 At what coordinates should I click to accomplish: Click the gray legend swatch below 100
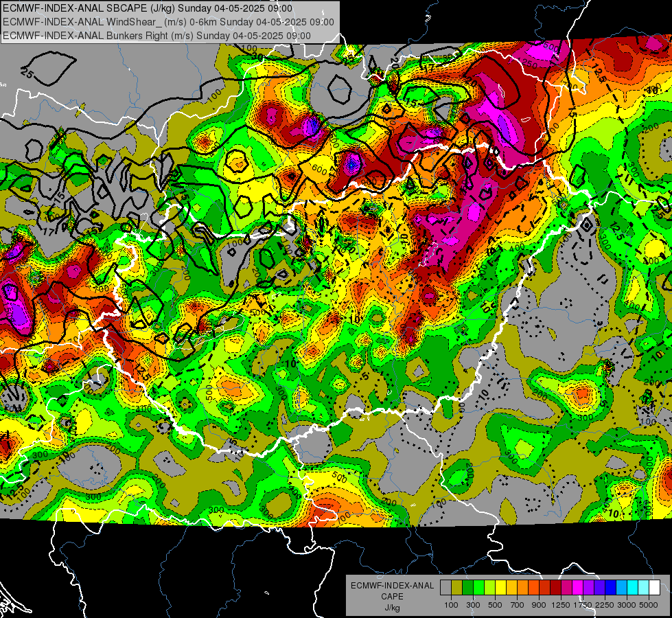point(445,588)
